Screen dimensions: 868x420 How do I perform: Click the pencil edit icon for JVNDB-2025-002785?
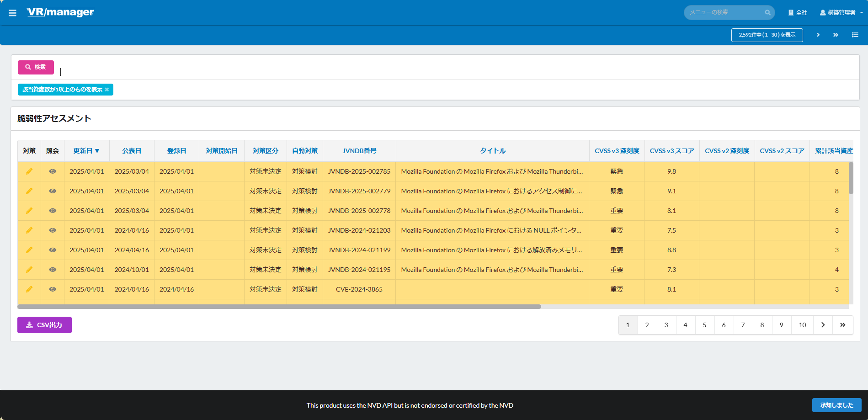click(x=29, y=171)
